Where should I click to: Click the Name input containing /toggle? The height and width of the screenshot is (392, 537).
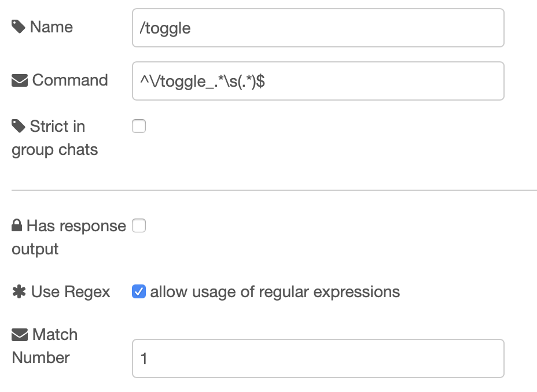pos(318,27)
